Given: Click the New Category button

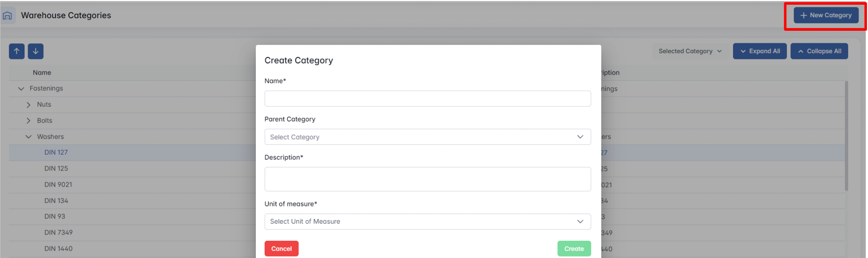Looking at the screenshot, I should click(826, 16).
